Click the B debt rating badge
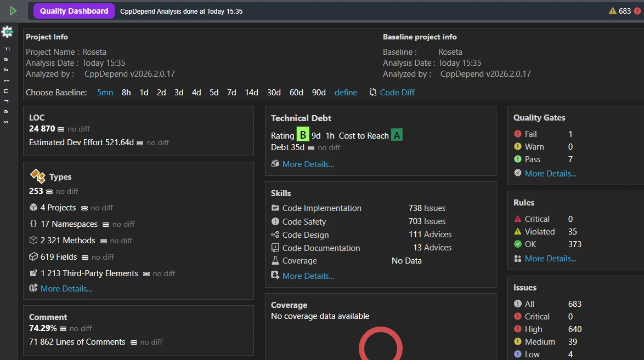Viewport: 644px width, 360px height. click(303, 135)
